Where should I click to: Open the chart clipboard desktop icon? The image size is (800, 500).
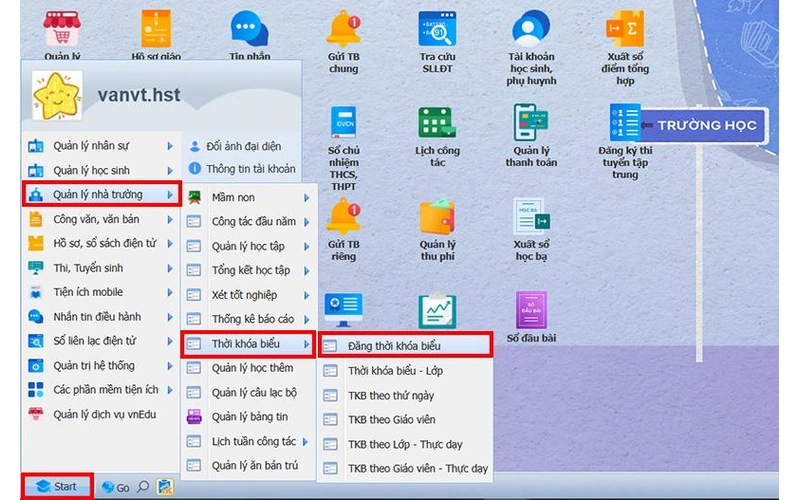pyautogui.click(x=437, y=310)
